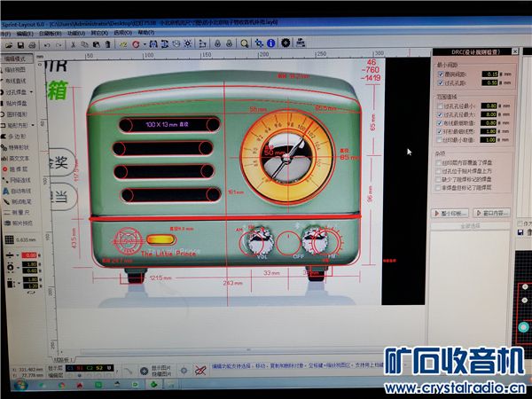
Task: Select the 自动布线 autoroute tool
Action: pyautogui.click(x=18, y=191)
